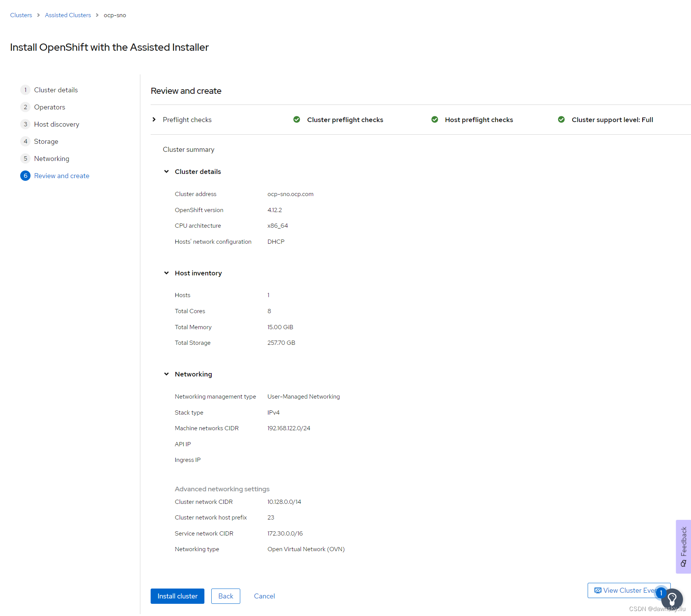Click Cluster network CIDR 10.128.0.0/14
Image resolution: width=691 pixels, height=616 pixels.
[x=284, y=502]
